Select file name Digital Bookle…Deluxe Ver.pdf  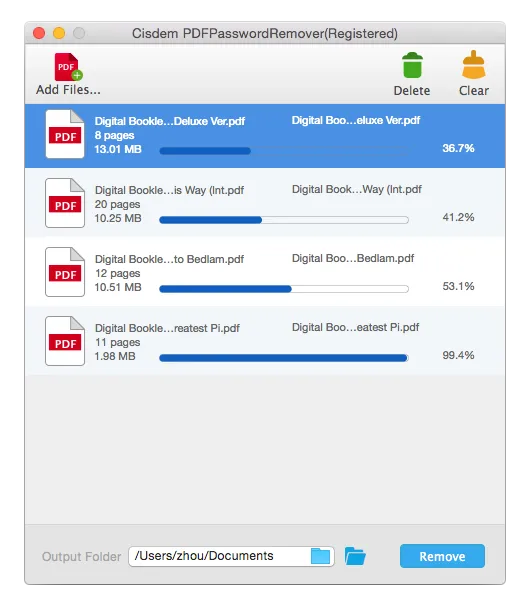pos(170,121)
